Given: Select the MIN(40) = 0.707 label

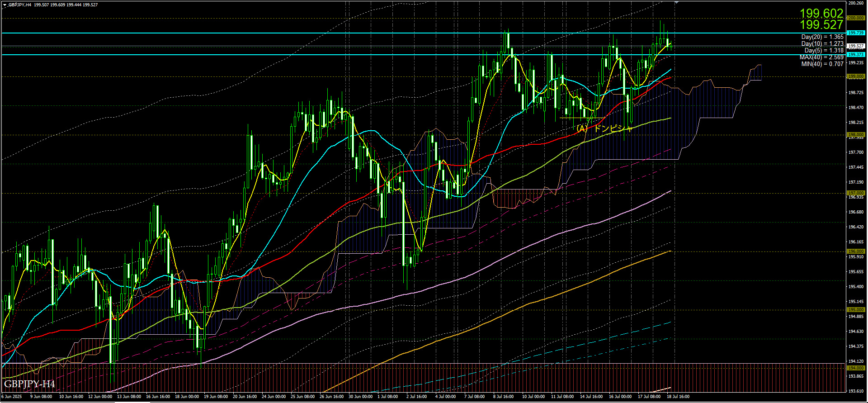Looking at the screenshot, I should [822, 64].
